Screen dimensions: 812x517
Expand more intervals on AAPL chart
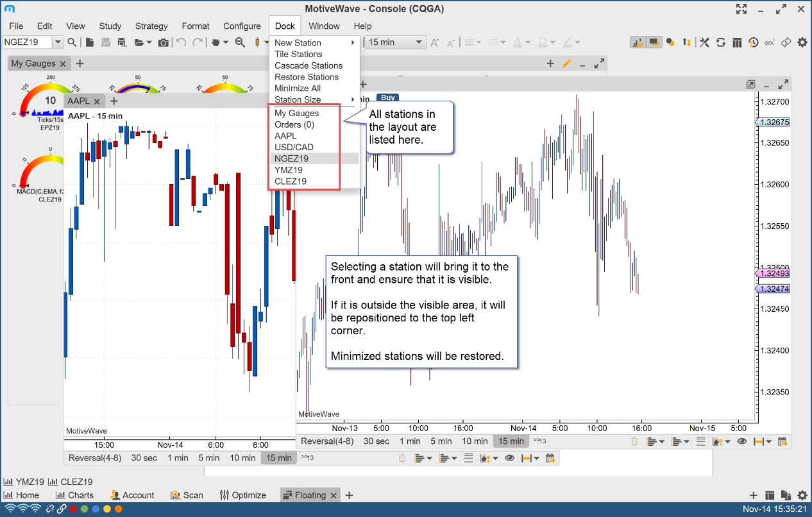coord(308,458)
